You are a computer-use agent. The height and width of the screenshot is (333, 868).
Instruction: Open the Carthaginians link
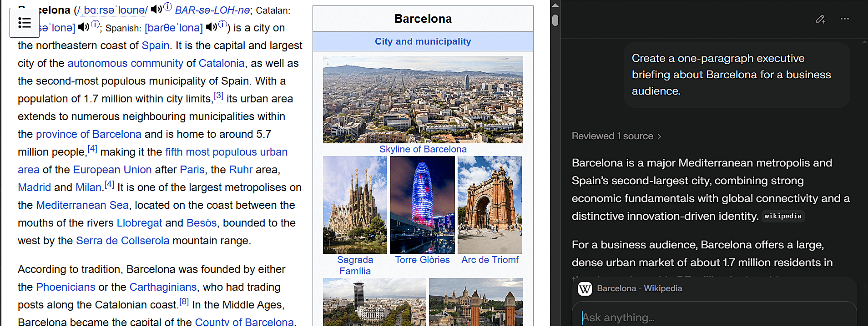tap(163, 287)
